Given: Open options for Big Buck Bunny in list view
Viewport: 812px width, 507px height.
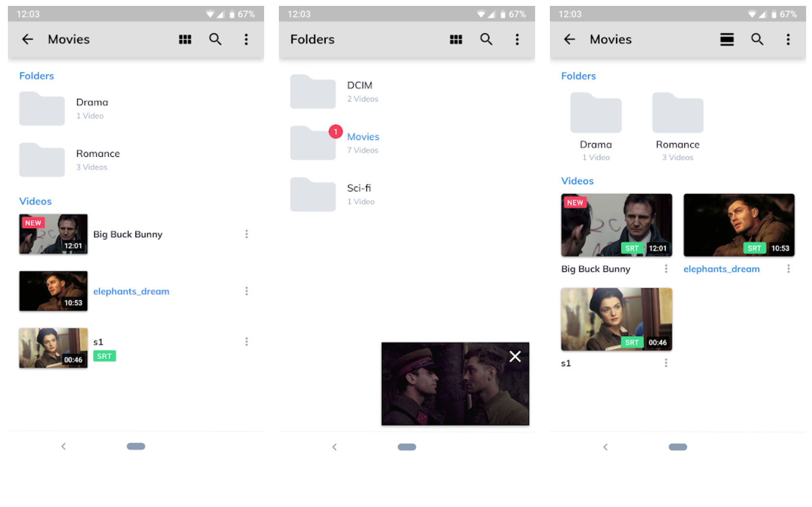Looking at the screenshot, I should point(246,234).
